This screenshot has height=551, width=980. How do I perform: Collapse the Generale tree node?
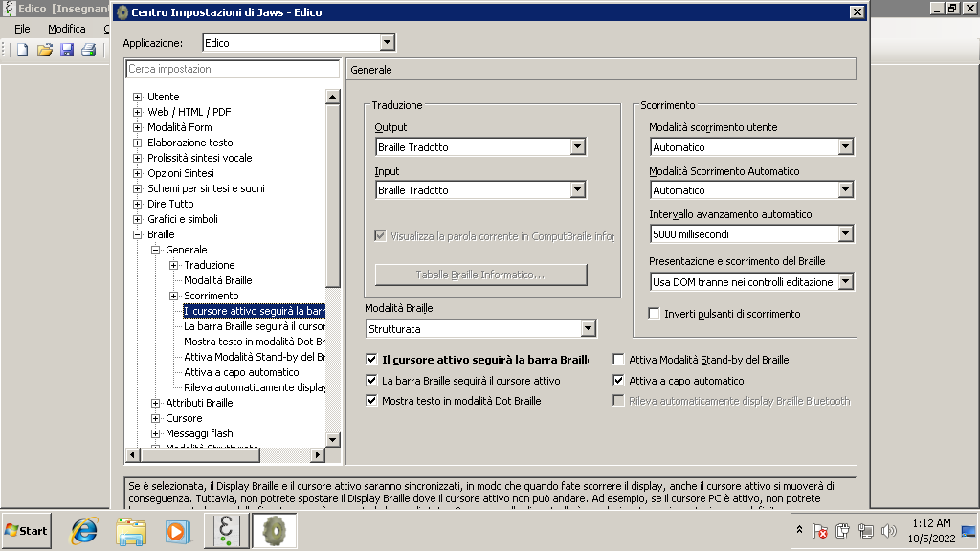click(156, 250)
